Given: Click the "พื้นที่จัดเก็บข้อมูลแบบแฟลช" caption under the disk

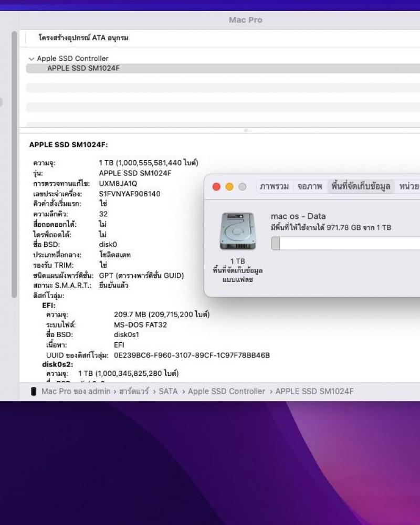Looking at the screenshot, I should tap(237, 275).
